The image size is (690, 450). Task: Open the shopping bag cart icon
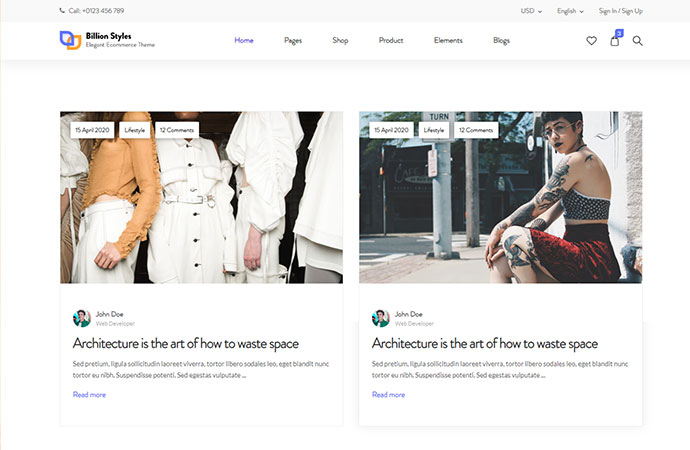coord(615,41)
